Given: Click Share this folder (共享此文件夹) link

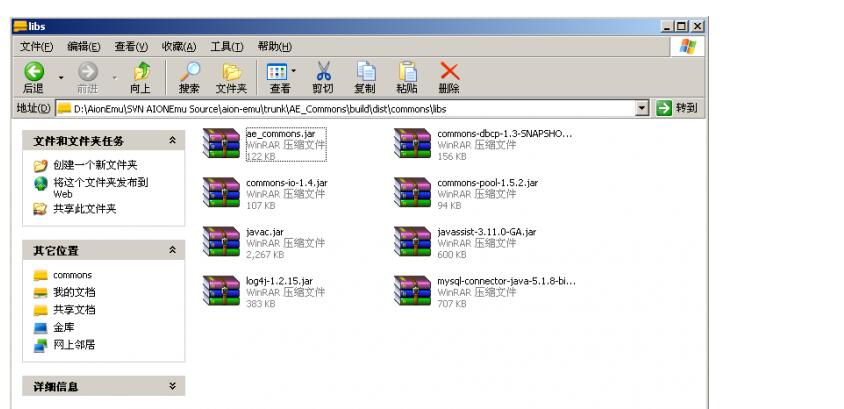Looking at the screenshot, I should (x=85, y=209).
